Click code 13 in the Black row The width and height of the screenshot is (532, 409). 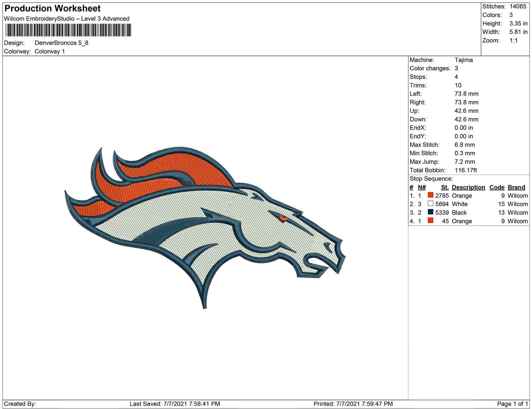[x=501, y=213]
